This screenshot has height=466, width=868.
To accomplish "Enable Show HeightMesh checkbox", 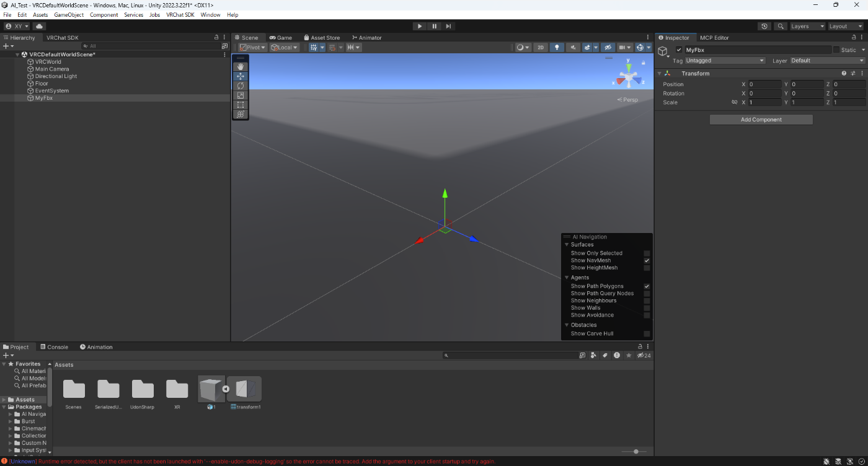I will click(x=647, y=268).
